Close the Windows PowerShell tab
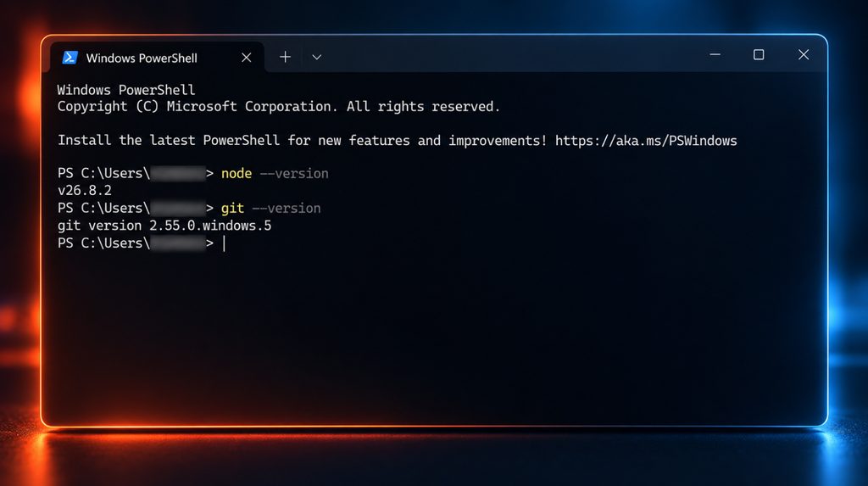Image resolution: width=868 pixels, height=486 pixels. pos(247,58)
